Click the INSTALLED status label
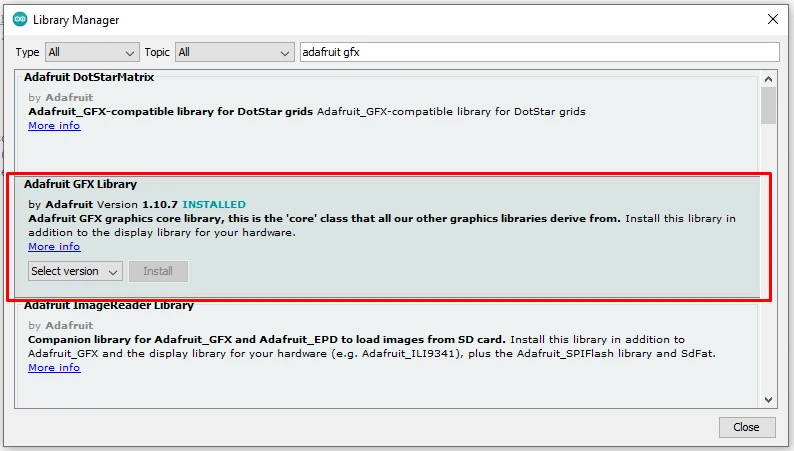 point(214,204)
